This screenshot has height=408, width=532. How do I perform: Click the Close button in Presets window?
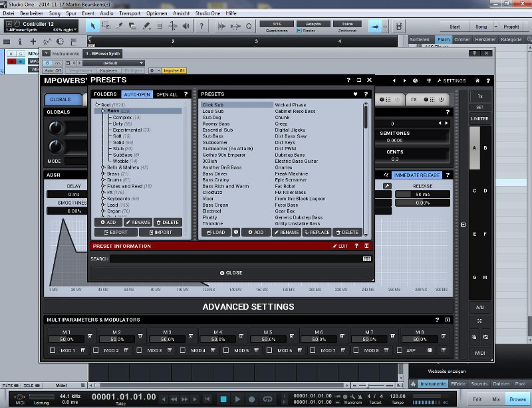click(231, 272)
